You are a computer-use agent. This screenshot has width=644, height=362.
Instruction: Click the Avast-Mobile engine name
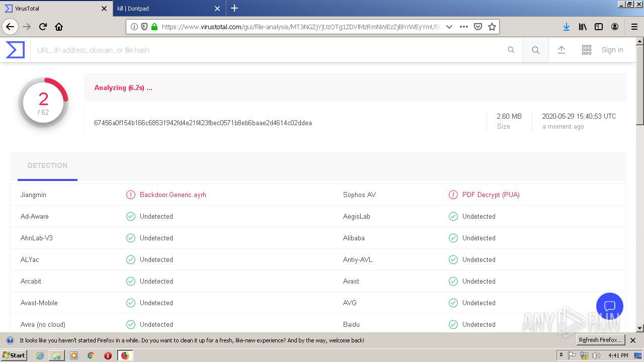[39, 303]
